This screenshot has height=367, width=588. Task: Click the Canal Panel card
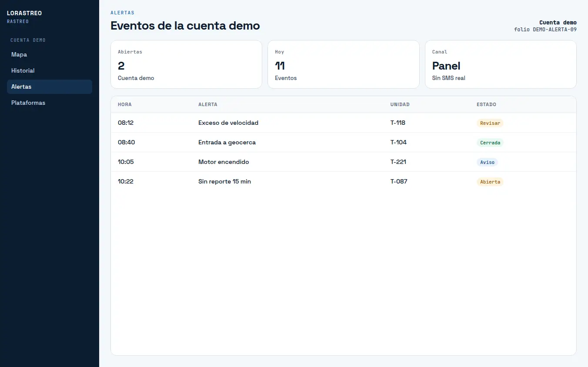point(501,64)
